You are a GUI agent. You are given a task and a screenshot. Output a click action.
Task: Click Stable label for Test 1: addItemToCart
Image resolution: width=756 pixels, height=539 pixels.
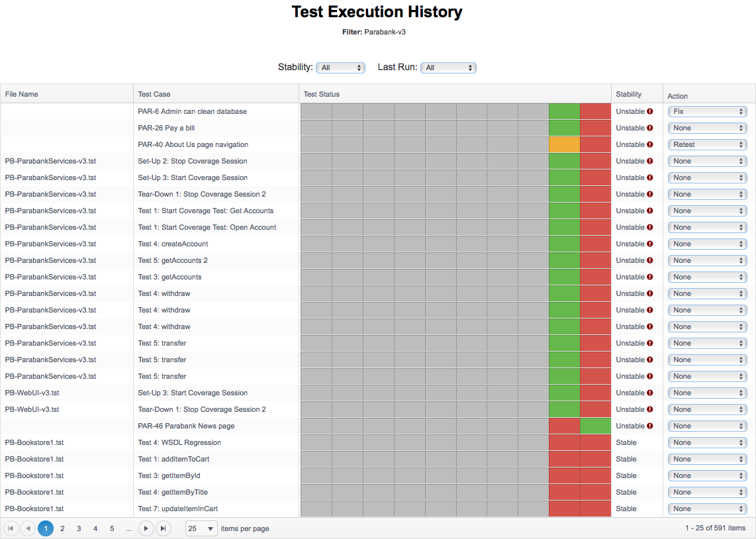(626, 459)
